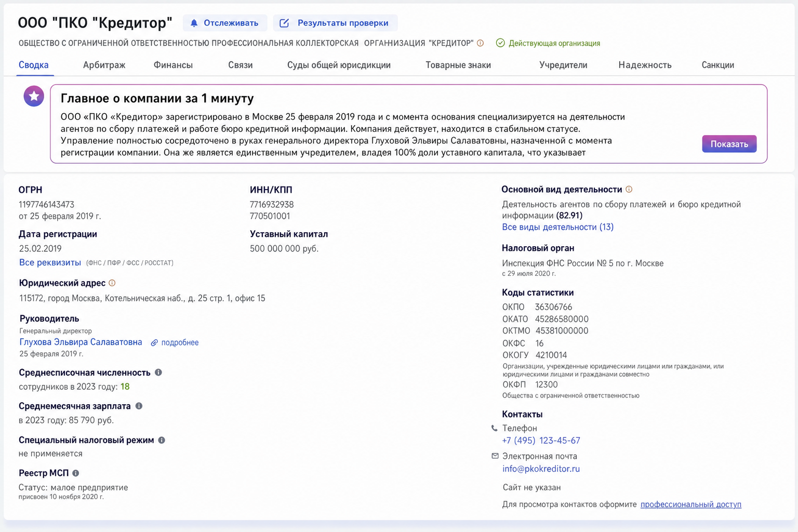Click the ОКТМО code 45381000000
Viewport: 798px width, 532px height.
[x=562, y=331]
